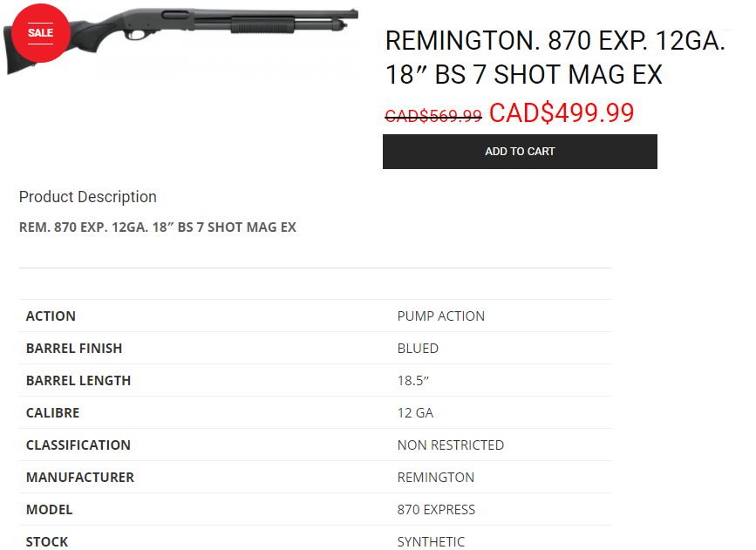Select the BLUED finish value
This screenshot has height=550, width=756.
pos(418,349)
